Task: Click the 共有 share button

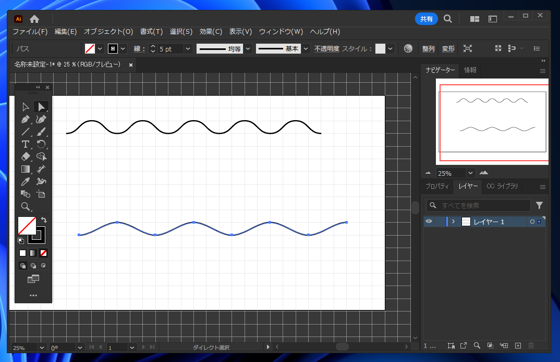Action: (426, 19)
